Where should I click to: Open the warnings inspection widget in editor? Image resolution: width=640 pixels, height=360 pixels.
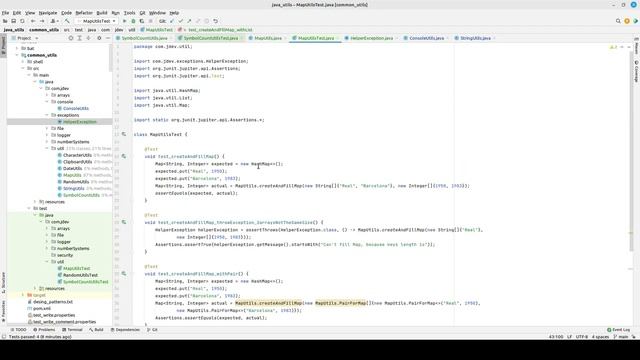click(613, 47)
